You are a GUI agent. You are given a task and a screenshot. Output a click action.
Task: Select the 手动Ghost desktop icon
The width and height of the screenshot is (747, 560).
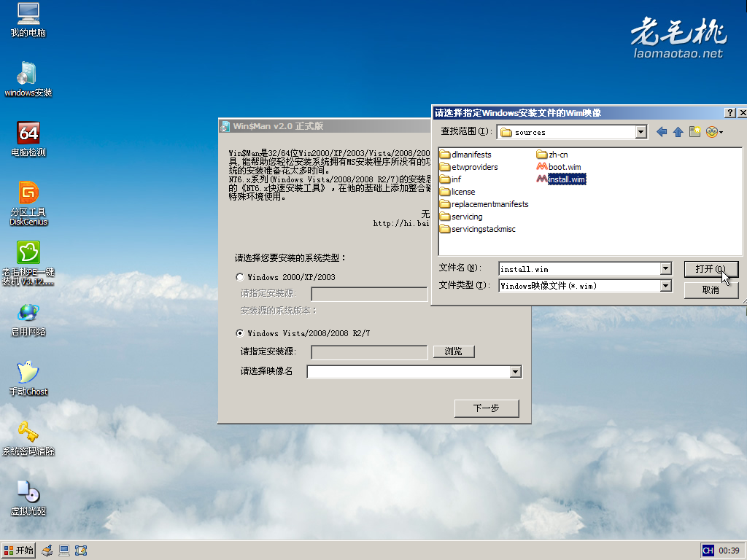coord(28,378)
